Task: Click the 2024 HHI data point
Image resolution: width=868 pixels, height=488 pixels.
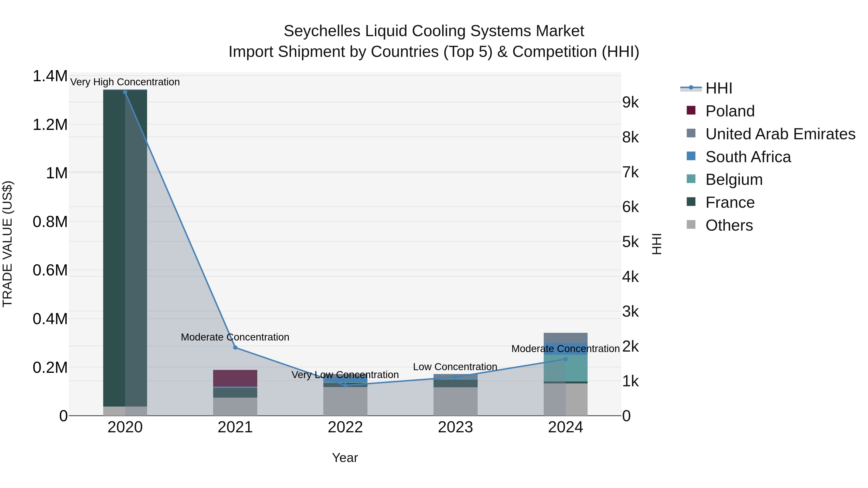Action: pos(565,359)
